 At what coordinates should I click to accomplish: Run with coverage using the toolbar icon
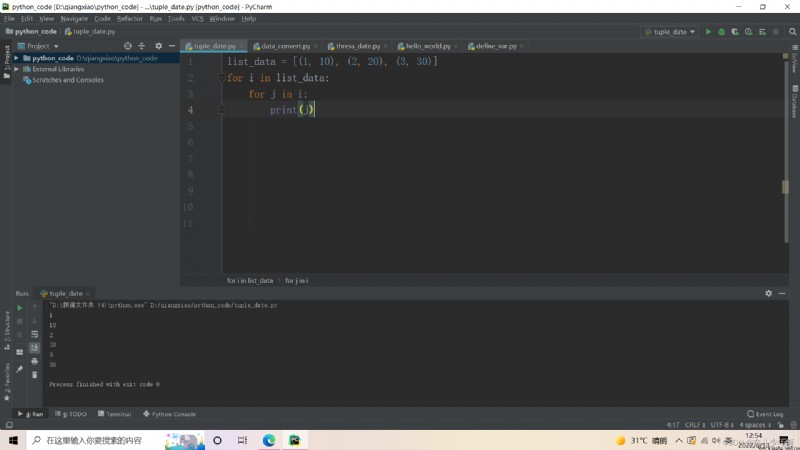pyautogui.click(x=735, y=32)
